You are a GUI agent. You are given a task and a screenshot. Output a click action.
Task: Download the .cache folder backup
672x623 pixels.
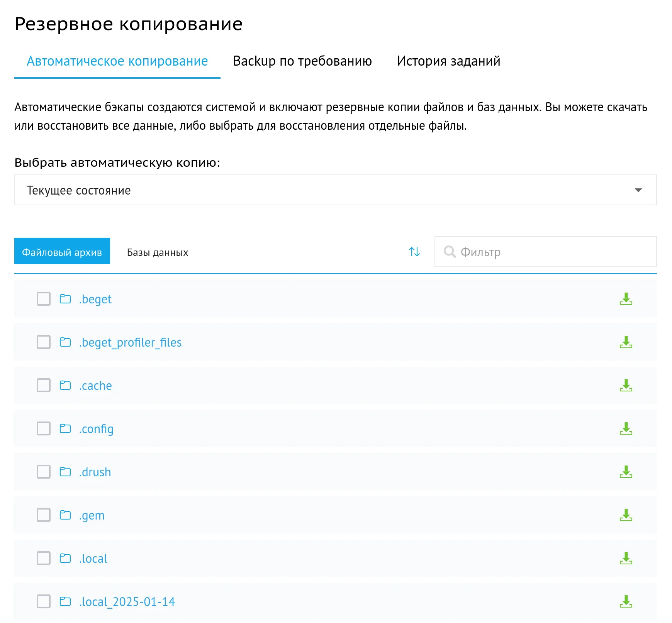pyautogui.click(x=626, y=385)
